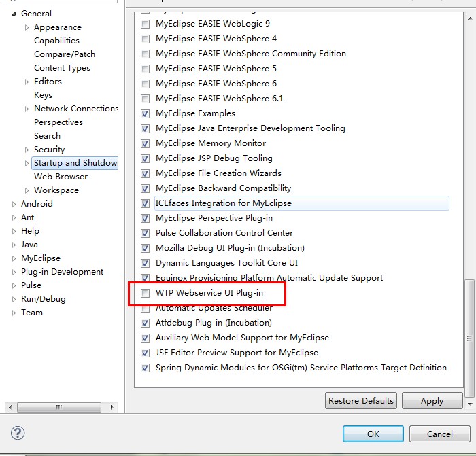Uncheck MyEclipse File Creation Wizards checkbox
476x456 pixels.
click(x=145, y=173)
